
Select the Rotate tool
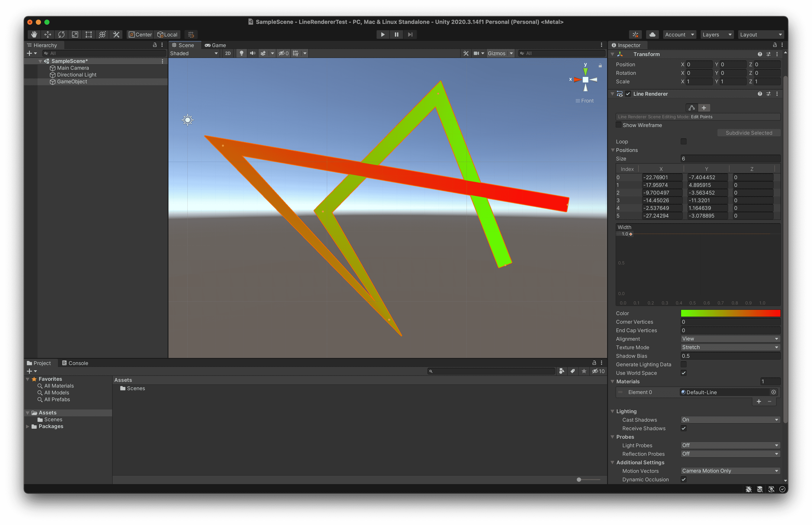[x=61, y=35]
